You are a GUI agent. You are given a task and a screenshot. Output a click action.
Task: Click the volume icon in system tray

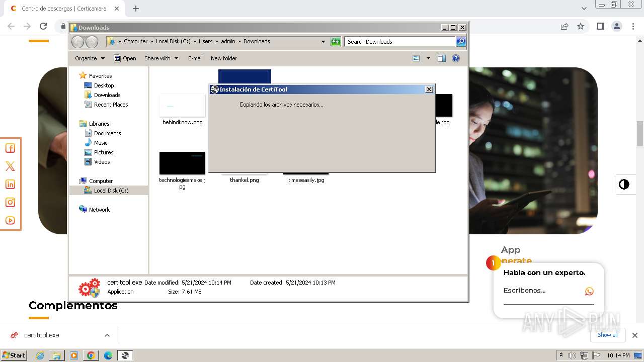(x=572, y=355)
